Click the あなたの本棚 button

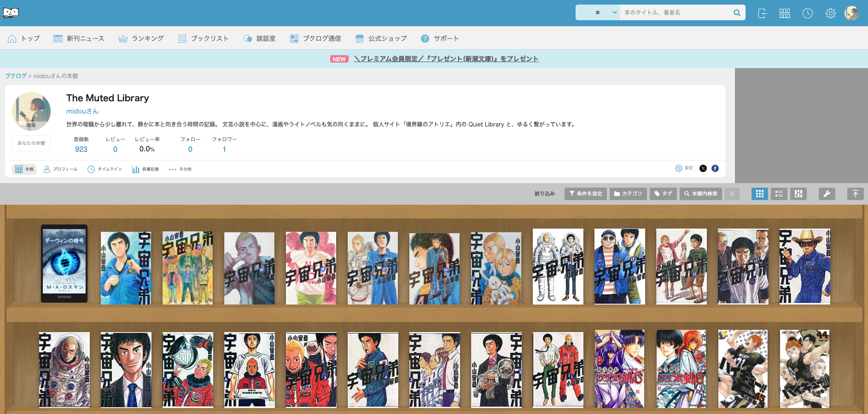click(x=31, y=143)
